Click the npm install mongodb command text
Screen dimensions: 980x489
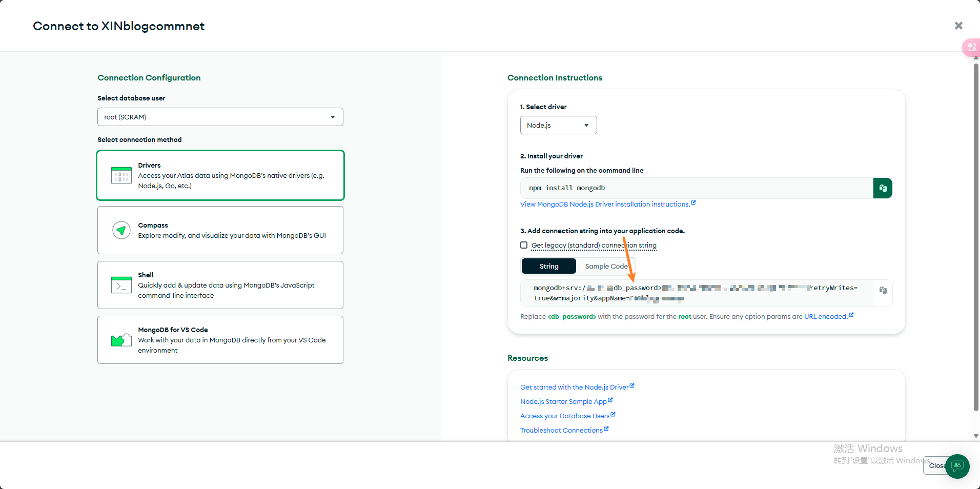click(567, 188)
